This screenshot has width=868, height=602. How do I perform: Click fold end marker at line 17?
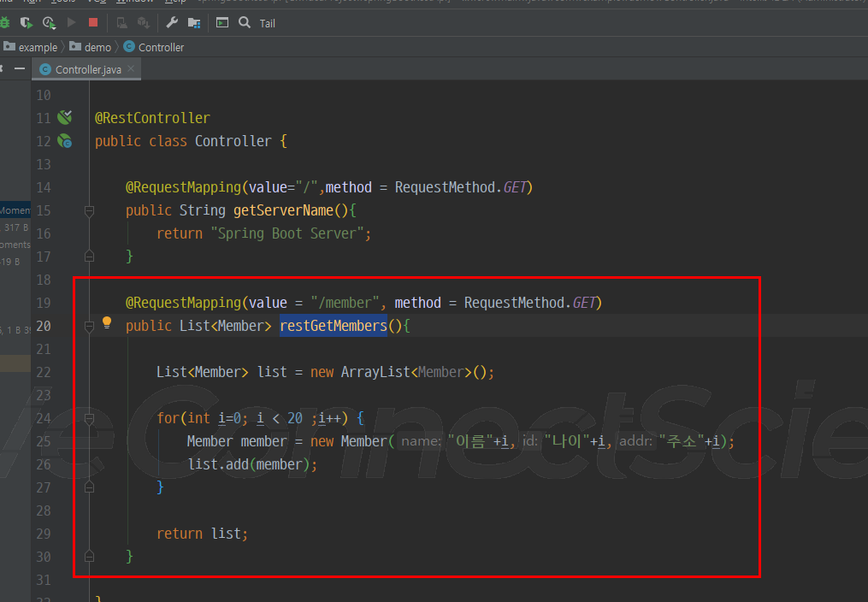click(89, 257)
